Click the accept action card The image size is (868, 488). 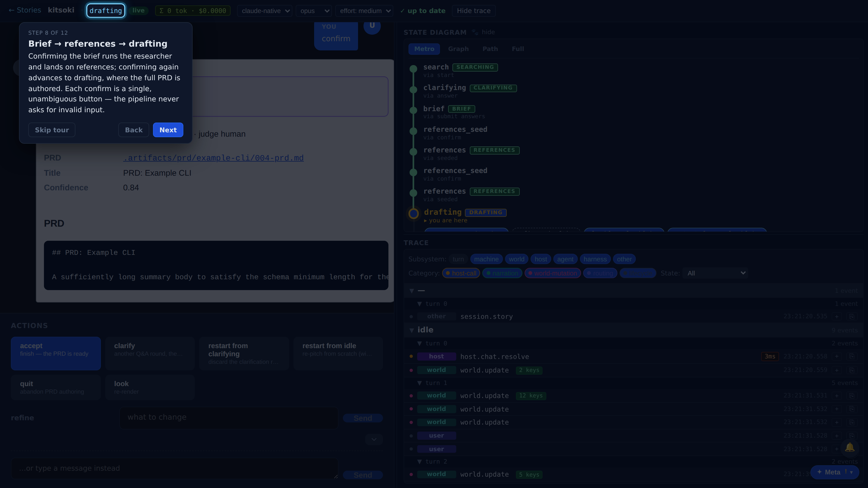point(56,353)
